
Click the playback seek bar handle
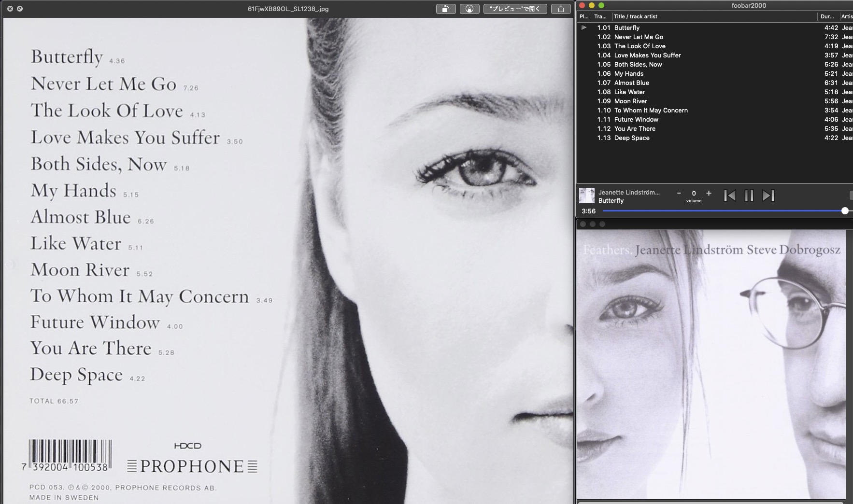845,211
